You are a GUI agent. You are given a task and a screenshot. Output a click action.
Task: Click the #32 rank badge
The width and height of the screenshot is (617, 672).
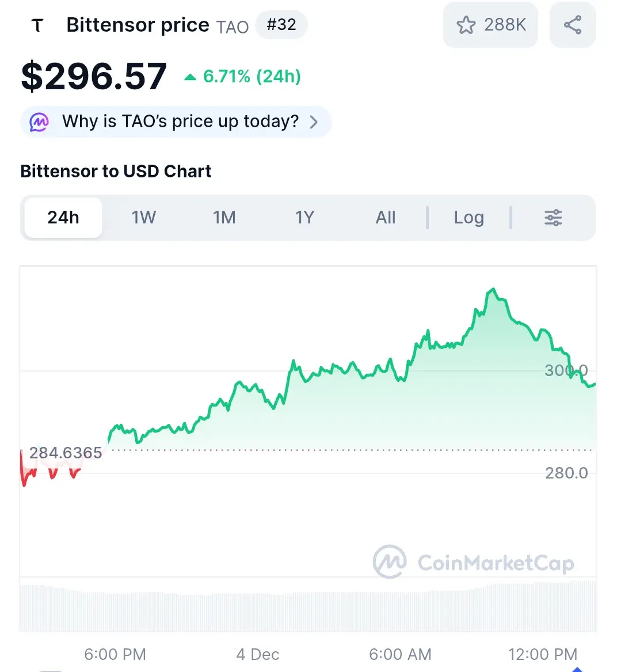tap(281, 25)
